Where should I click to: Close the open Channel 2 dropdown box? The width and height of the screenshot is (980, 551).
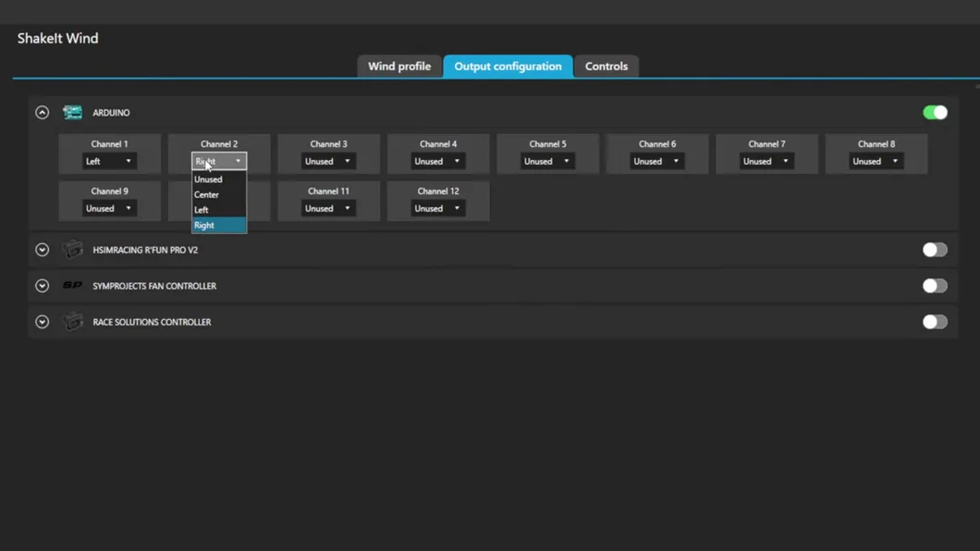pos(219,161)
